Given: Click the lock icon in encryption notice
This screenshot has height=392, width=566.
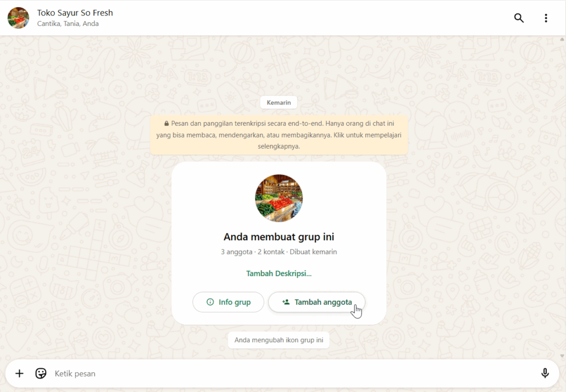Looking at the screenshot, I should (x=166, y=123).
